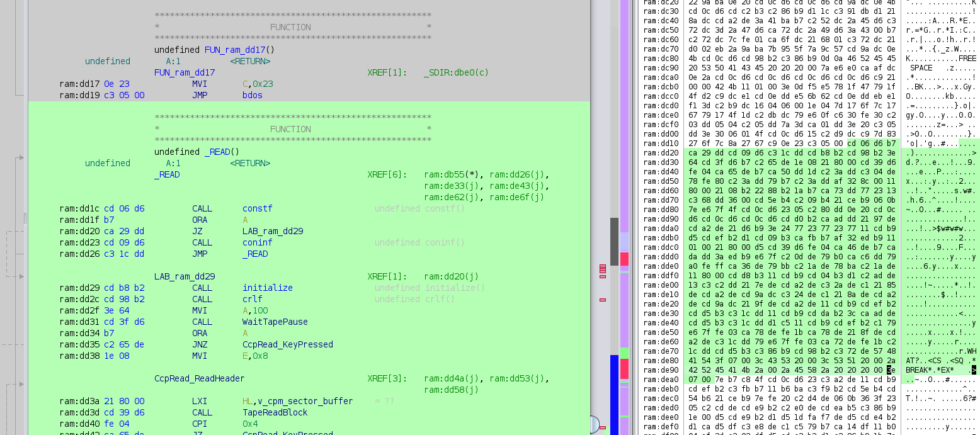The image size is (980, 435).
Task: Click the FUN_ram_dd17 label line
Action: (185, 72)
